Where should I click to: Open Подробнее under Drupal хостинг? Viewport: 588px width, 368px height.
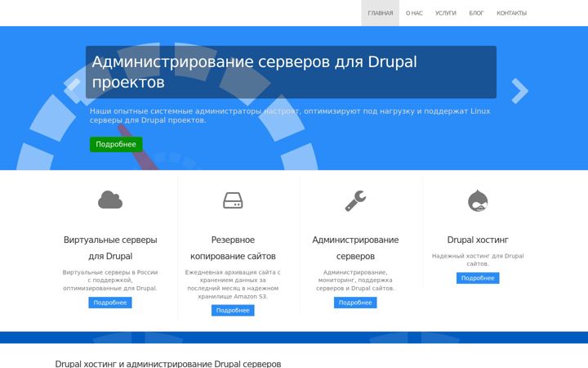coord(478,278)
